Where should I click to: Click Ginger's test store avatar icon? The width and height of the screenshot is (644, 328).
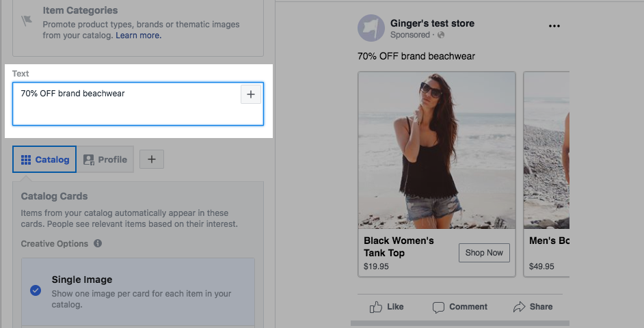(371, 28)
